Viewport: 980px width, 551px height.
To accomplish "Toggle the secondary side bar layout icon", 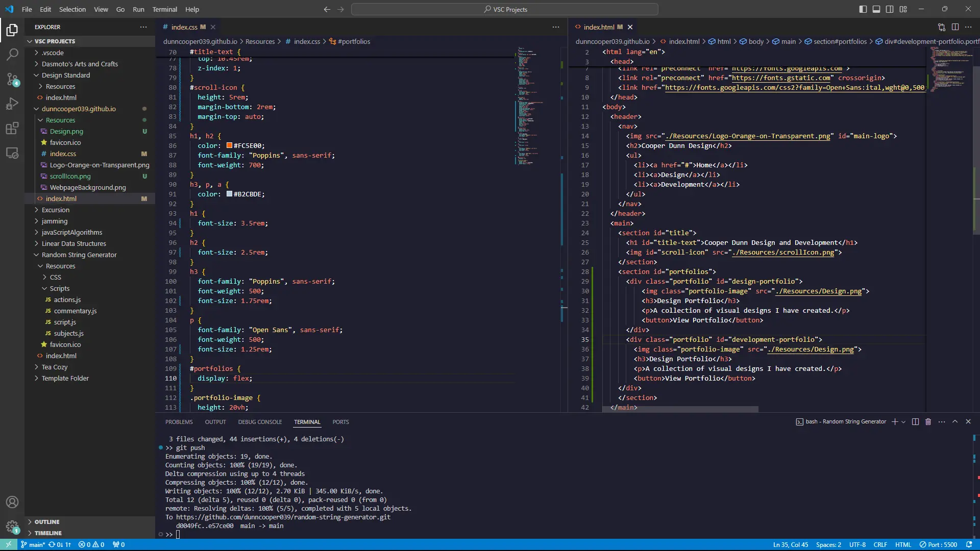I will pyautogui.click(x=890, y=9).
